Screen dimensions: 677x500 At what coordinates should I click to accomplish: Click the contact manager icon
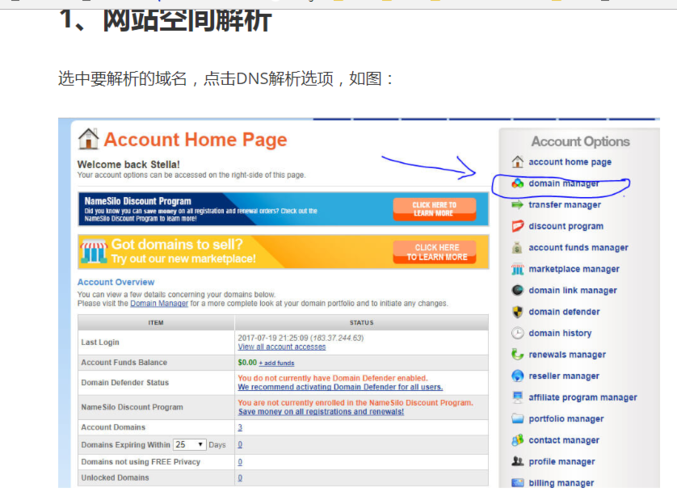pyautogui.click(x=517, y=440)
